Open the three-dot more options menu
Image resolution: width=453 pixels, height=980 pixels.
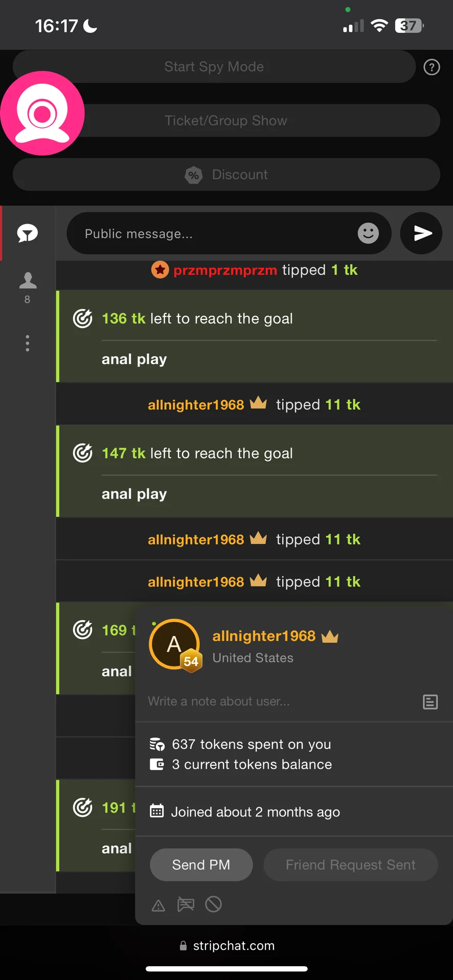pyautogui.click(x=28, y=343)
